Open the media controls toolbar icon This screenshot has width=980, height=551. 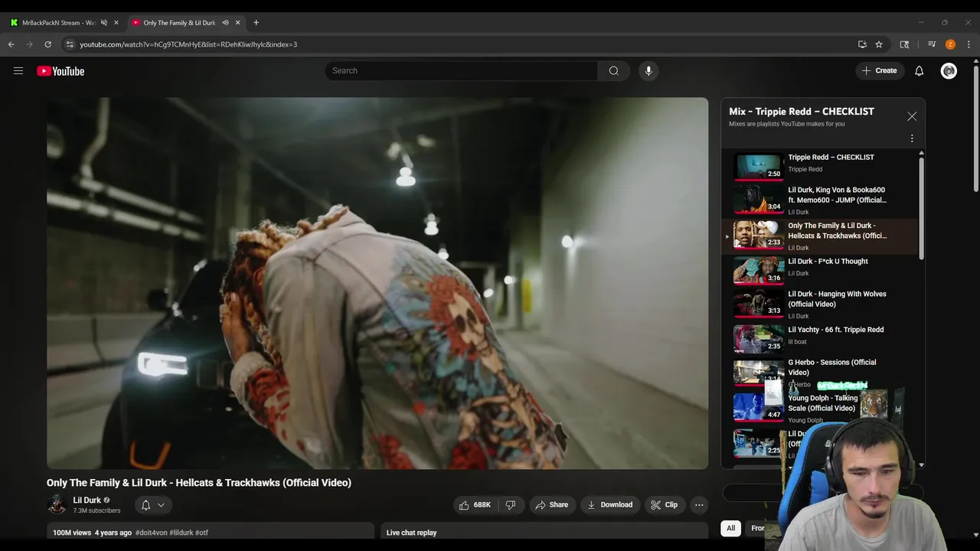[932, 44]
